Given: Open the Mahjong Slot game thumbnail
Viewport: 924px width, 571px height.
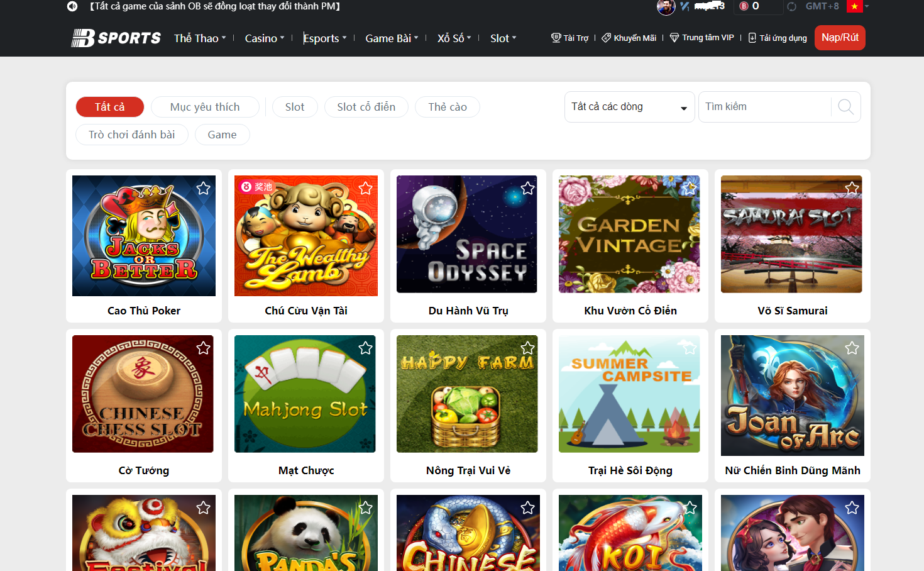Looking at the screenshot, I should (305, 394).
